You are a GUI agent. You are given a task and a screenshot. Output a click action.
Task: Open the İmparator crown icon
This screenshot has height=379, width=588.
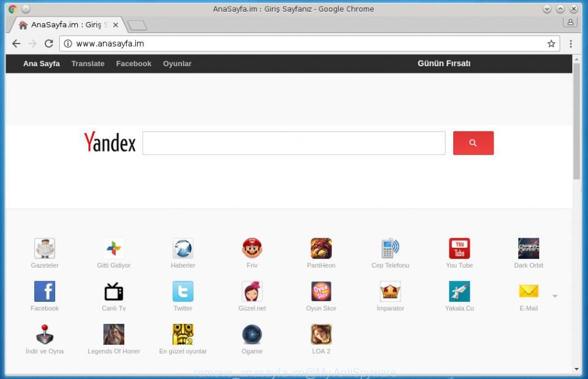pyautogui.click(x=390, y=291)
